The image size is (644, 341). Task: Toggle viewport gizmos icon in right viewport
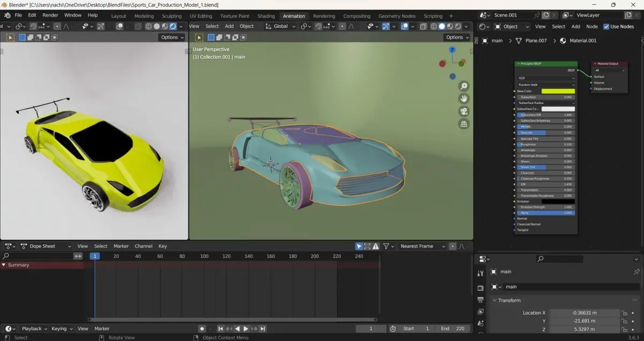(386, 26)
